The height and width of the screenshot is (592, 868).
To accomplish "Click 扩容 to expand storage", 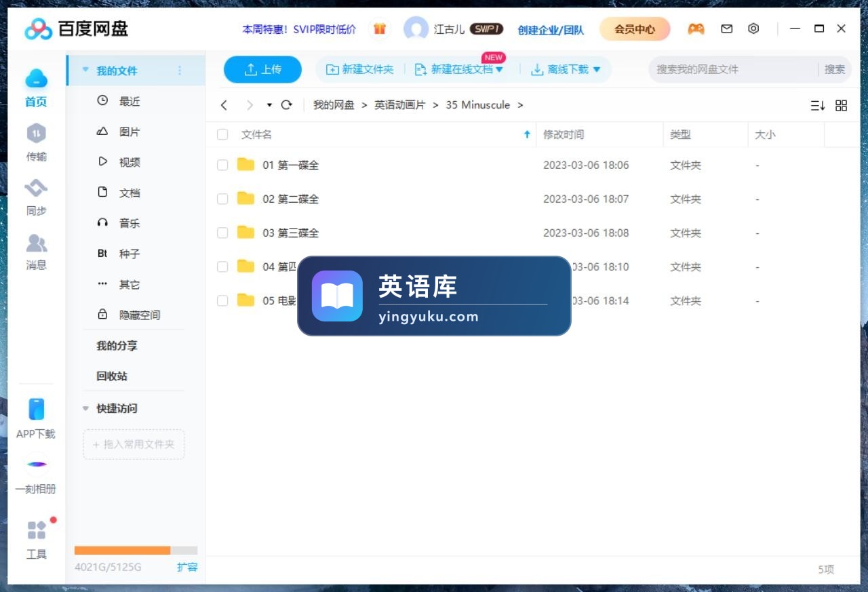I will pos(187,567).
